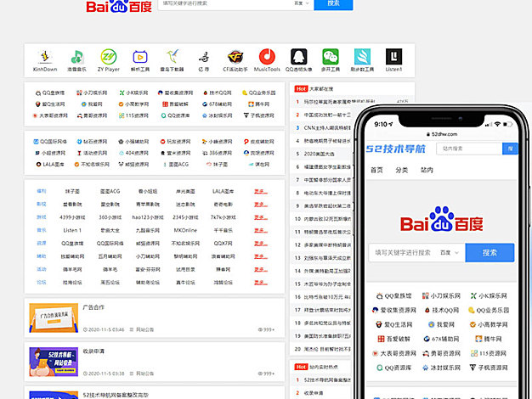The width and height of the screenshot is (532, 399).
Task: Tap 冰封娱乐网 on the phone mockup
Action: [x=441, y=368]
